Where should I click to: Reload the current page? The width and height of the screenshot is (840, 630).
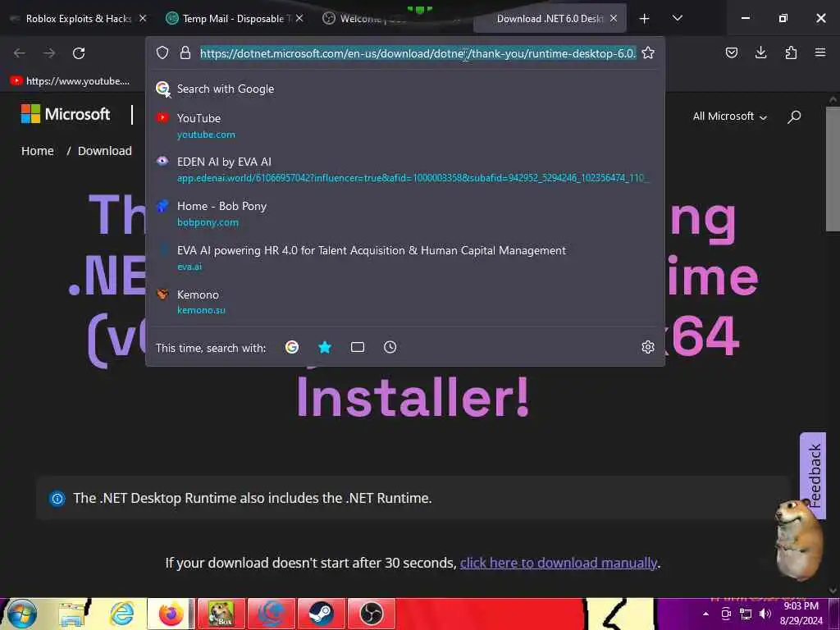pyautogui.click(x=79, y=53)
